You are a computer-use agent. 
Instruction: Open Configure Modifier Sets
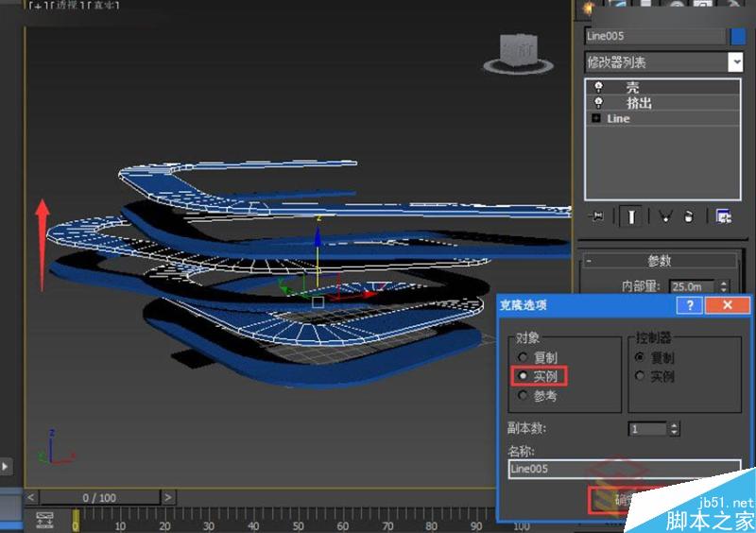point(723,216)
